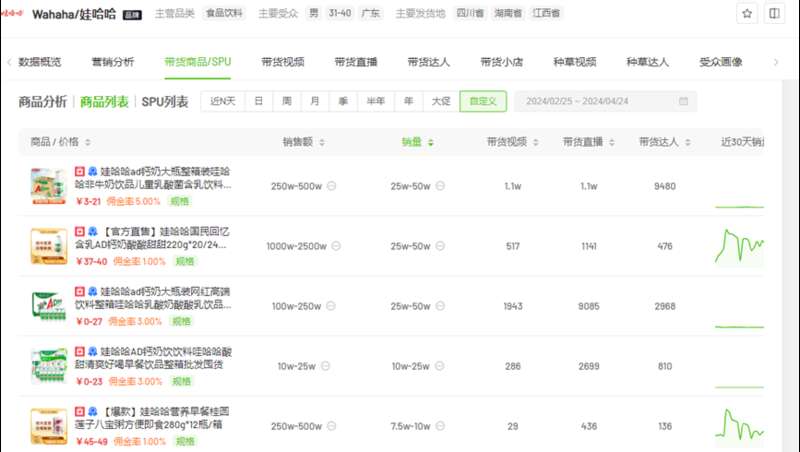Switch to 营销分析 tab
This screenshot has height=452, width=800.
click(x=113, y=62)
